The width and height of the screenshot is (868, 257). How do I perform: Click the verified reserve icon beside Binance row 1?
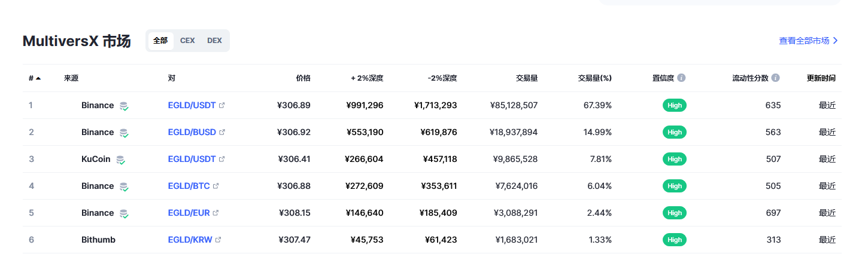tap(124, 106)
